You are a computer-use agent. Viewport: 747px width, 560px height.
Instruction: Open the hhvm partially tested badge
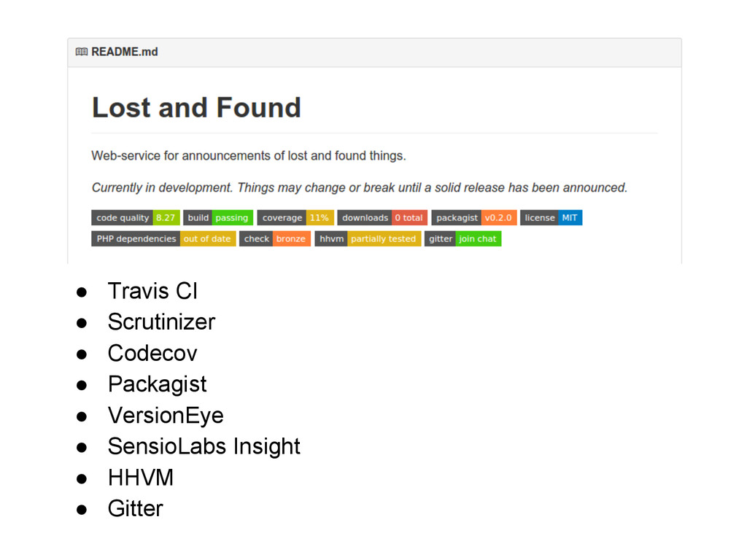(x=368, y=238)
